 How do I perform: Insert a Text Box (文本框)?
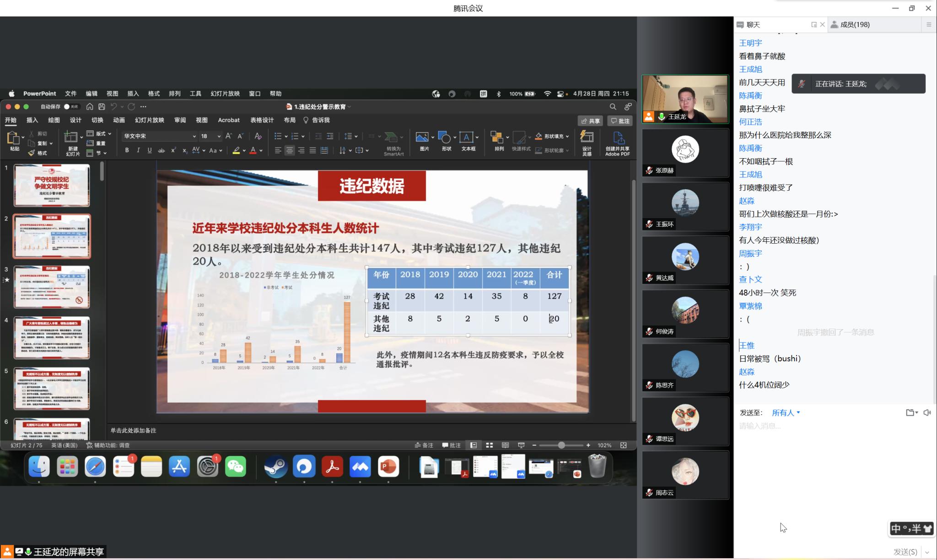(x=468, y=141)
